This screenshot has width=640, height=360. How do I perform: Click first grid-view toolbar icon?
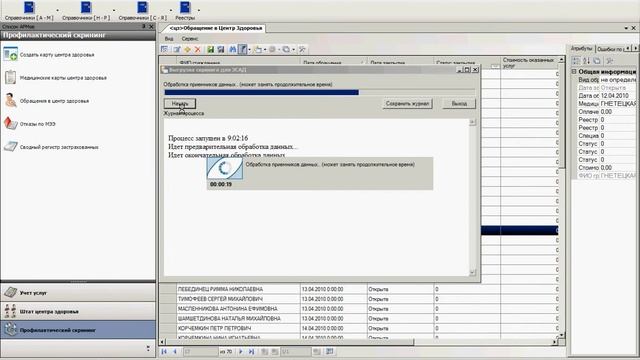click(x=164, y=49)
